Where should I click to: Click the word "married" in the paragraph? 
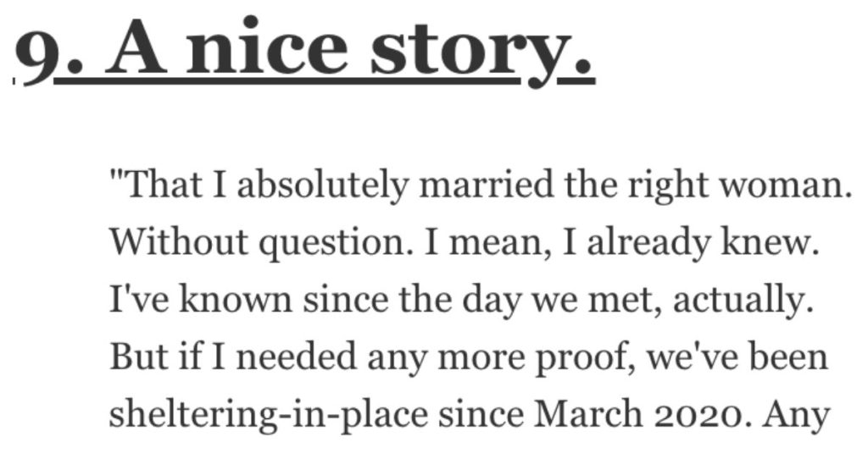click(x=486, y=185)
